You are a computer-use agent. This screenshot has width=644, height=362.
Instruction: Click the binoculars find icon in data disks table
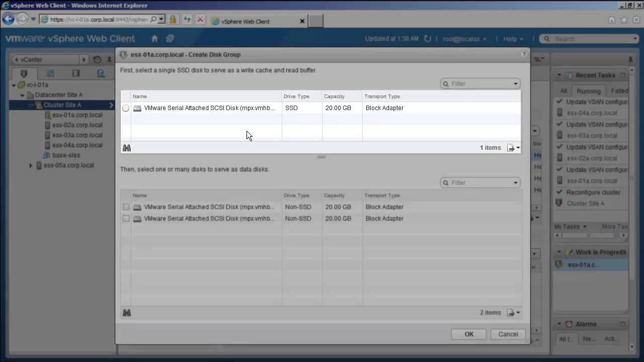[127, 313]
